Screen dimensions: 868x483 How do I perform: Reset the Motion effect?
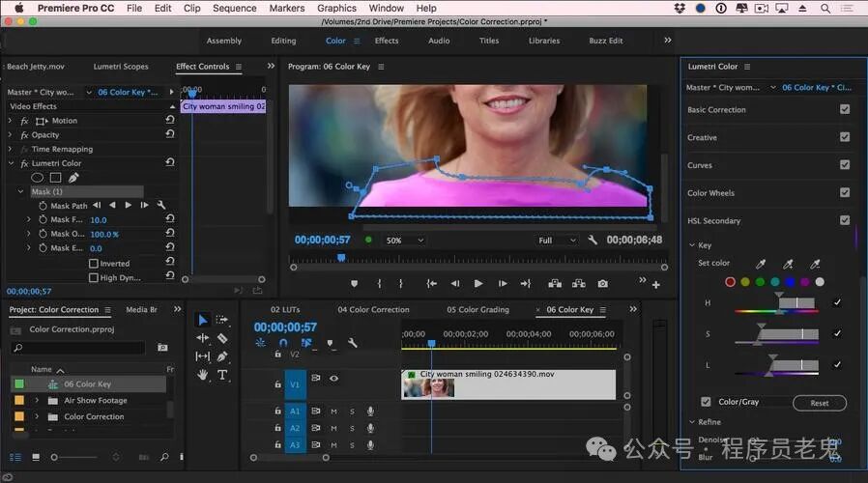pos(170,120)
